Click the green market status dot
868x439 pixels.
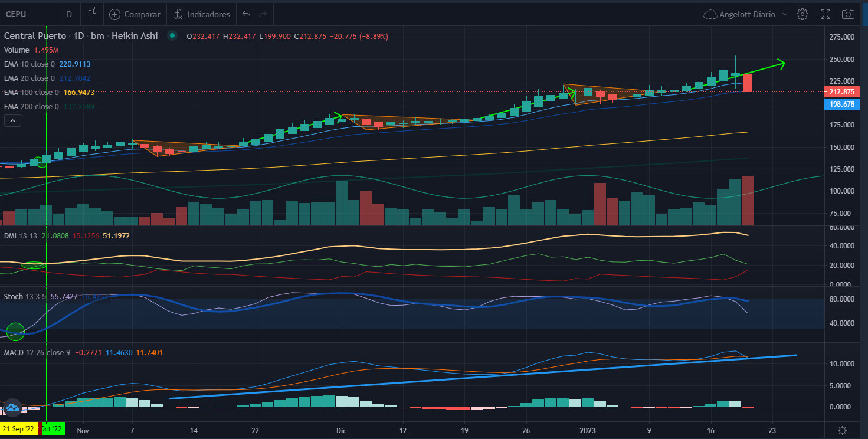coord(172,36)
